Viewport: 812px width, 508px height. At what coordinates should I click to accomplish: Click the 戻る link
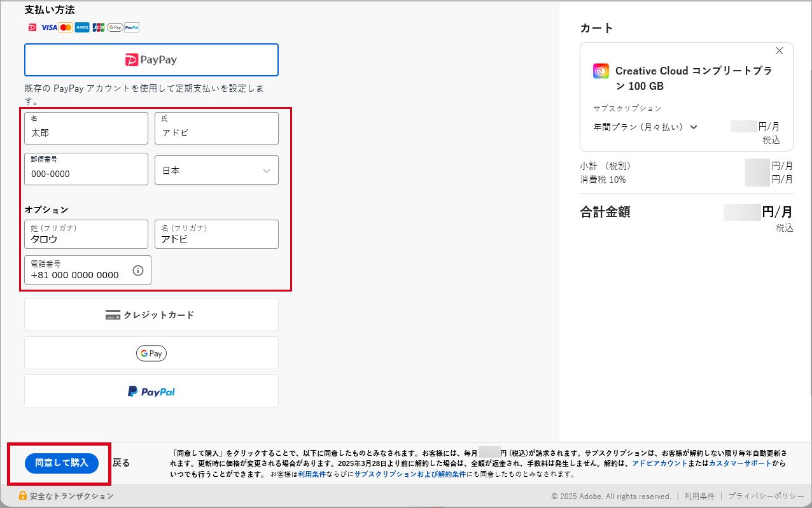tap(122, 463)
